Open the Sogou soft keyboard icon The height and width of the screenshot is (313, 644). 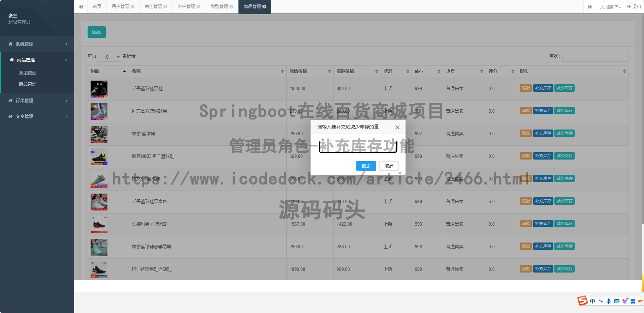coord(617,301)
